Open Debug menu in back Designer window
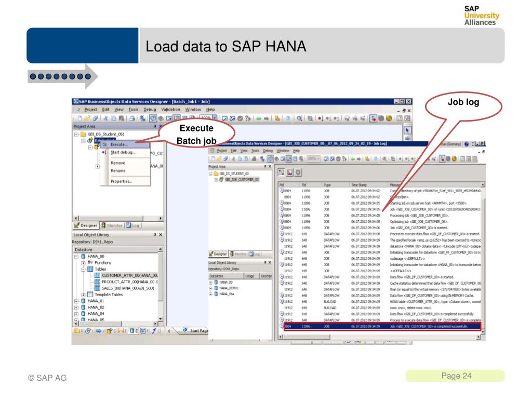Viewport: 532px width, 399px height. tap(150, 110)
